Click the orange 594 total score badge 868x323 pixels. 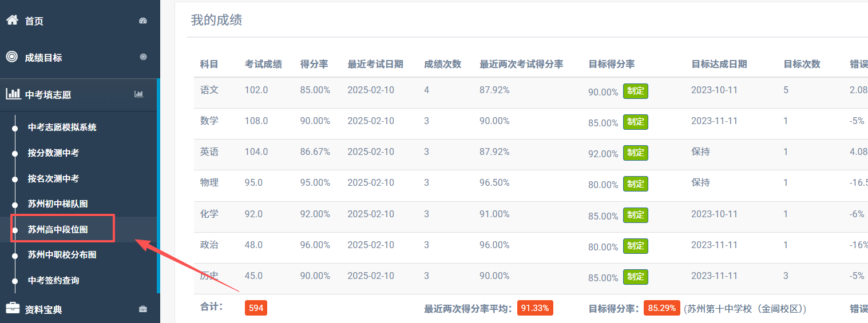256,308
